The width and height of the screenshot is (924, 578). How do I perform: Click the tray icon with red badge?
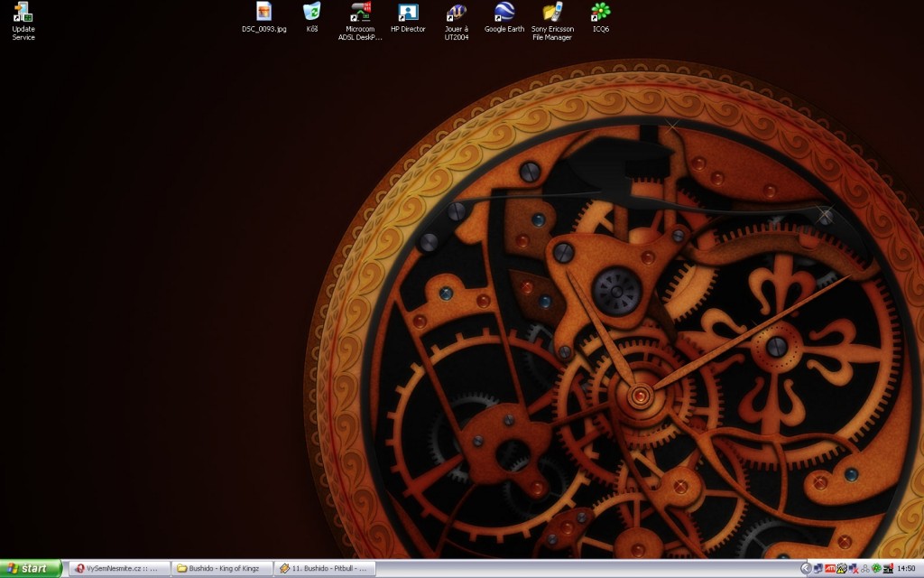coord(888,569)
